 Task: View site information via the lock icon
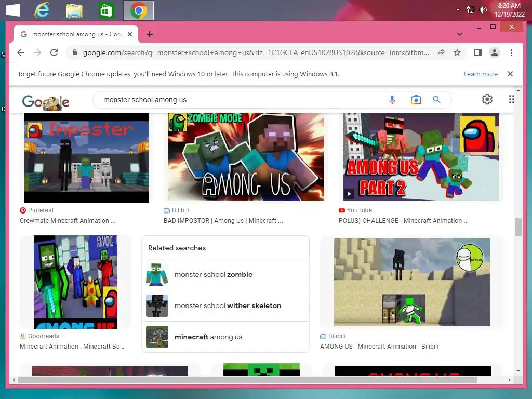tap(75, 52)
